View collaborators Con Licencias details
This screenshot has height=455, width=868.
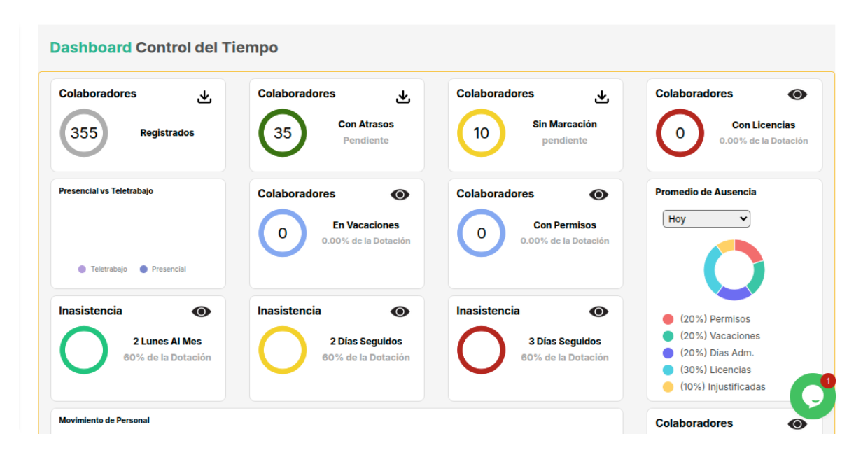click(x=797, y=94)
